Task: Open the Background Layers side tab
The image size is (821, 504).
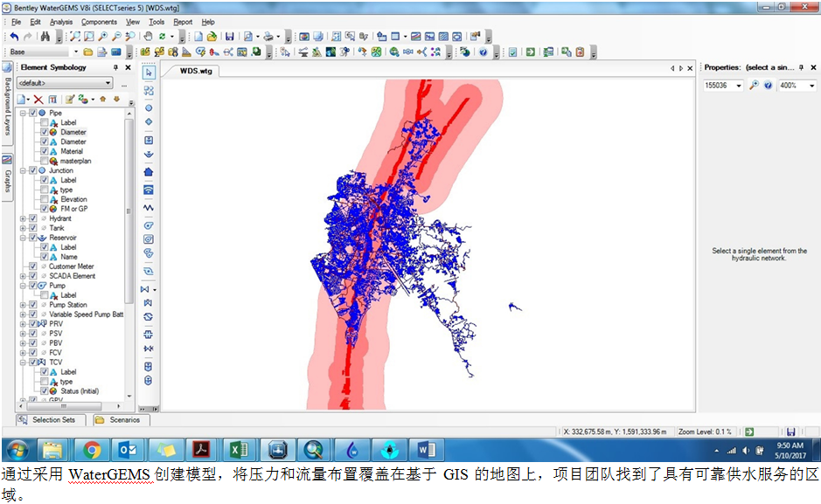Action: pyautogui.click(x=7, y=102)
